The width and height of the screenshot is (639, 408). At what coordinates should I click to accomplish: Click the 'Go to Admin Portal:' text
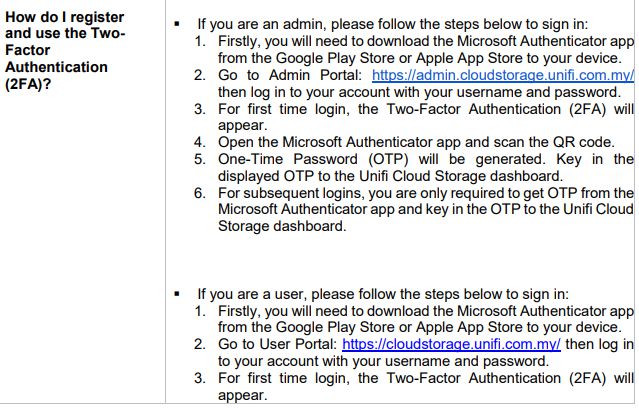(290, 75)
